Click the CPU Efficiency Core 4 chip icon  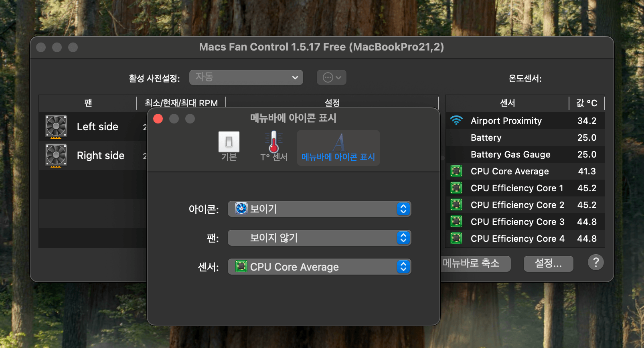(456, 239)
